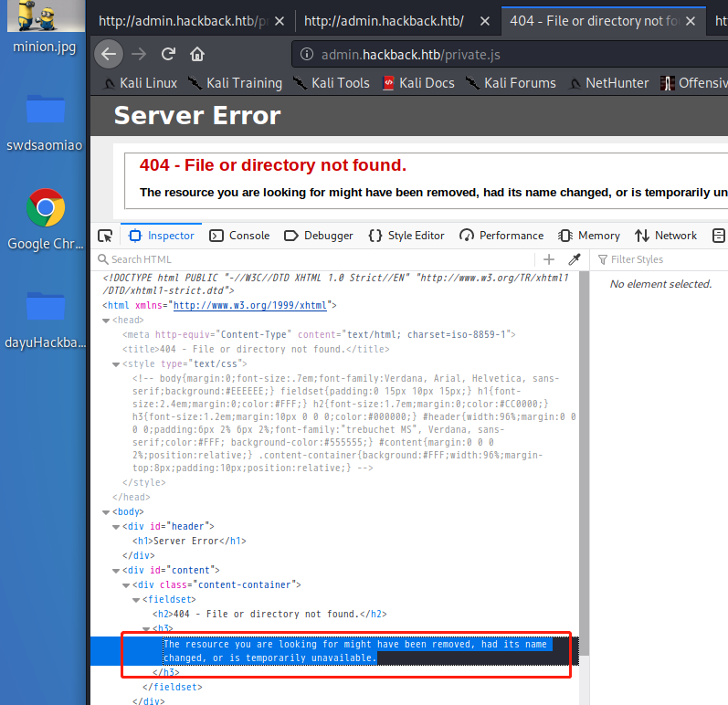Screen dimensions: 728x705
Task: Open the Network tab
Action: point(666,236)
